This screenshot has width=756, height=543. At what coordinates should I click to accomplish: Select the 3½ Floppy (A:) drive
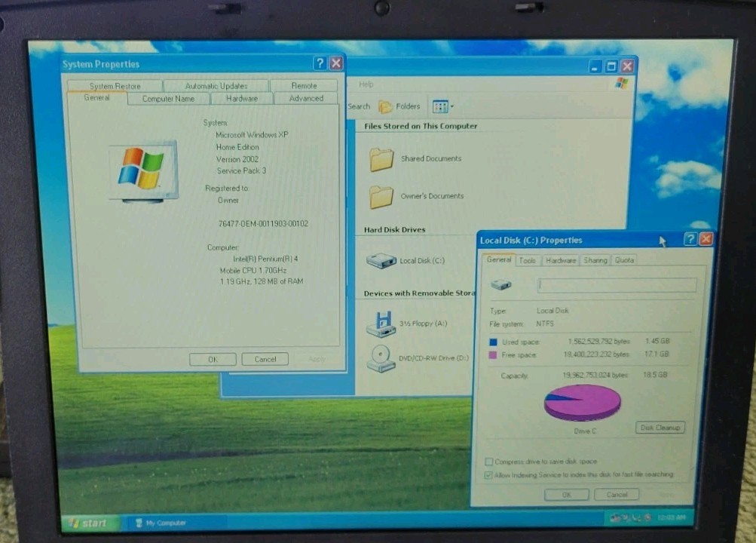pyautogui.click(x=406, y=324)
